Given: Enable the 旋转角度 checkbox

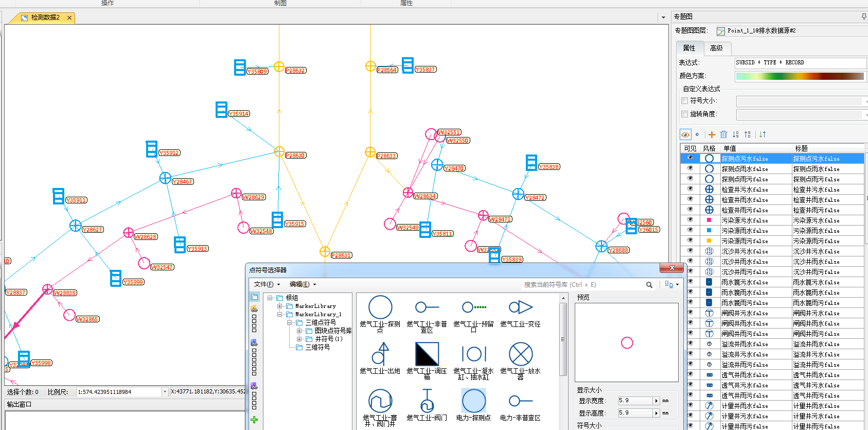Looking at the screenshot, I should coord(685,114).
